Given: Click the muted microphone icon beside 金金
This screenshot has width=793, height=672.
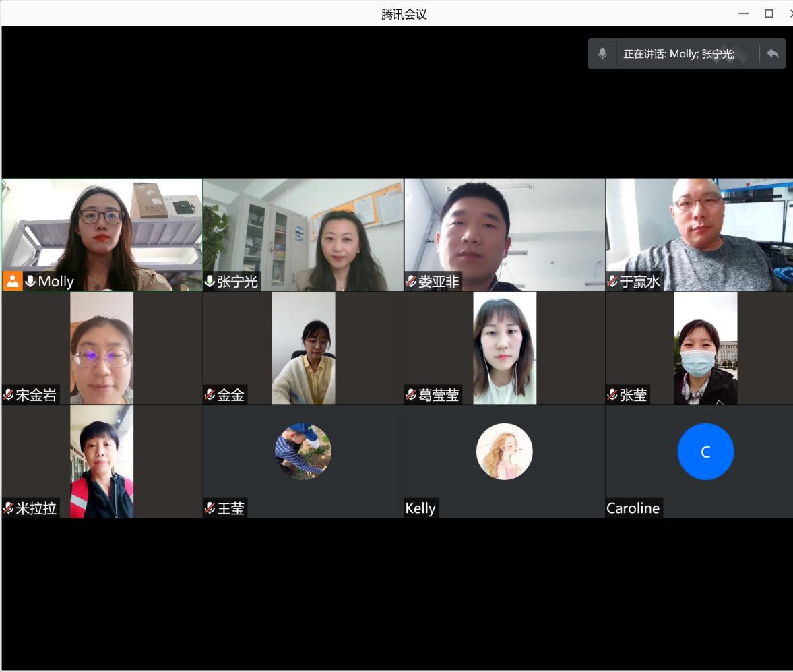Looking at the screenshot, I should click(x=210, y=395).
